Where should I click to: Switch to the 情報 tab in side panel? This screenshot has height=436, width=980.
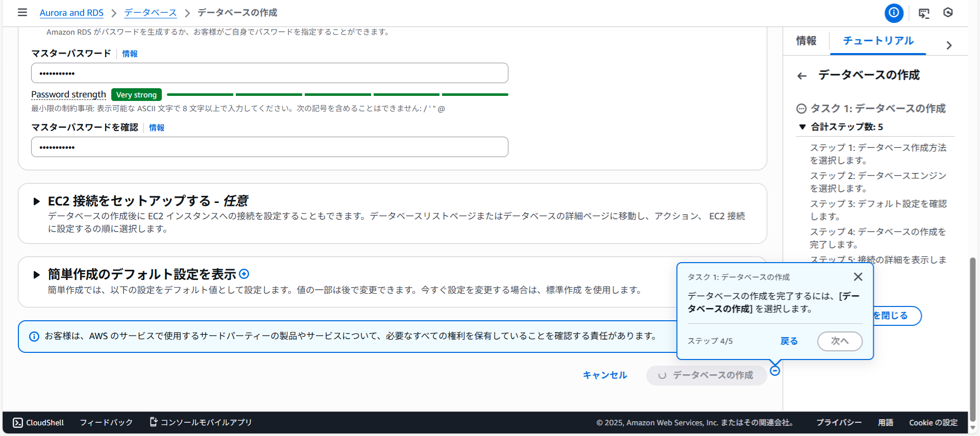[x=806, y=41]
